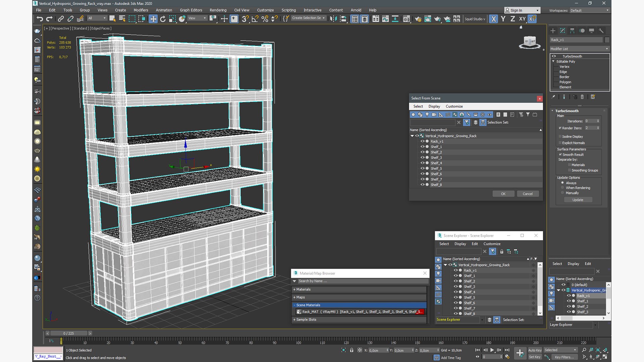This screenshot has width=644, height=362.
Task: Collapse the TurboSmooth rollout
Action: click(552, 111)
